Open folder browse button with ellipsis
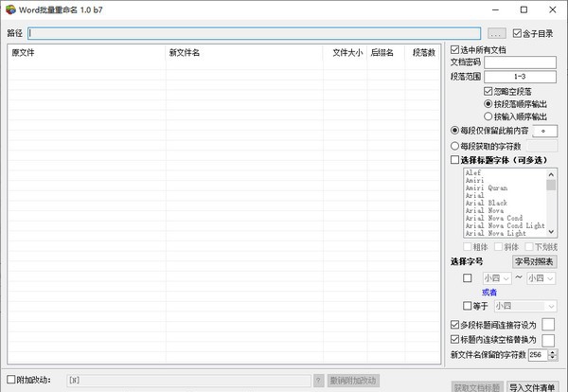The height and width of the screenshot is (392, 568). pos(497,33)
